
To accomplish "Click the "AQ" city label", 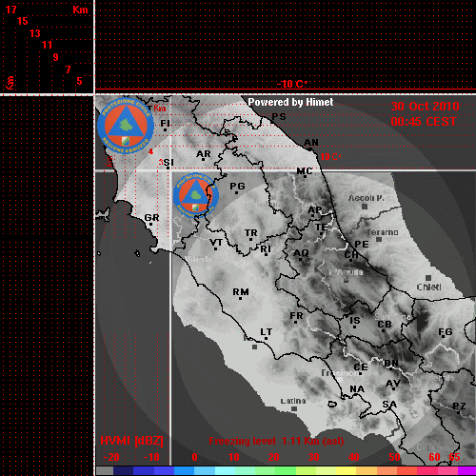I will pos(301,253).
